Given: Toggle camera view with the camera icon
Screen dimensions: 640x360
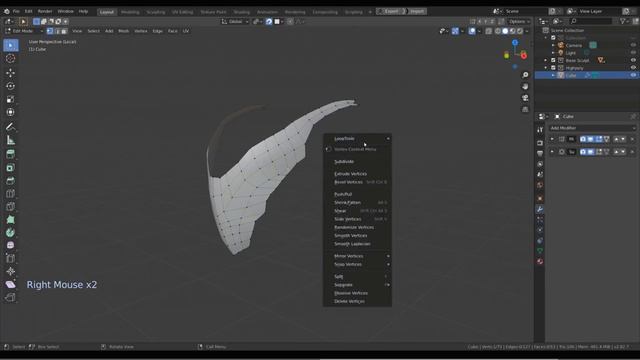Looking at the screenshot, I should [x=525, y=98].
